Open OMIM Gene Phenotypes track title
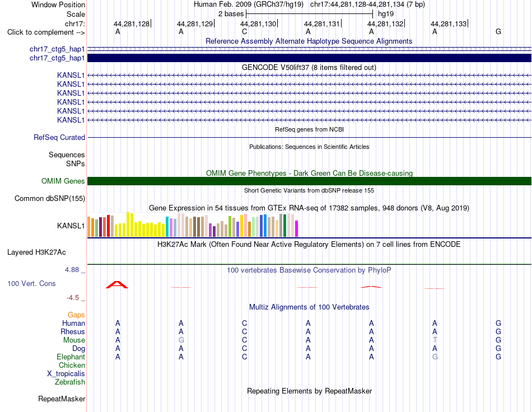Screen dimensions: 532x412 click(309, 173)
